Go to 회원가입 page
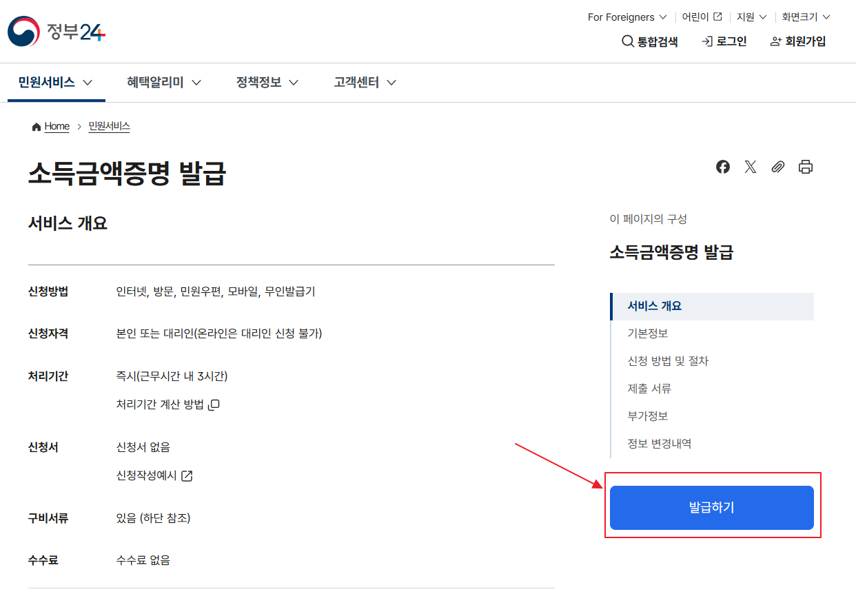The image size is (856, 616). (798, 41)
